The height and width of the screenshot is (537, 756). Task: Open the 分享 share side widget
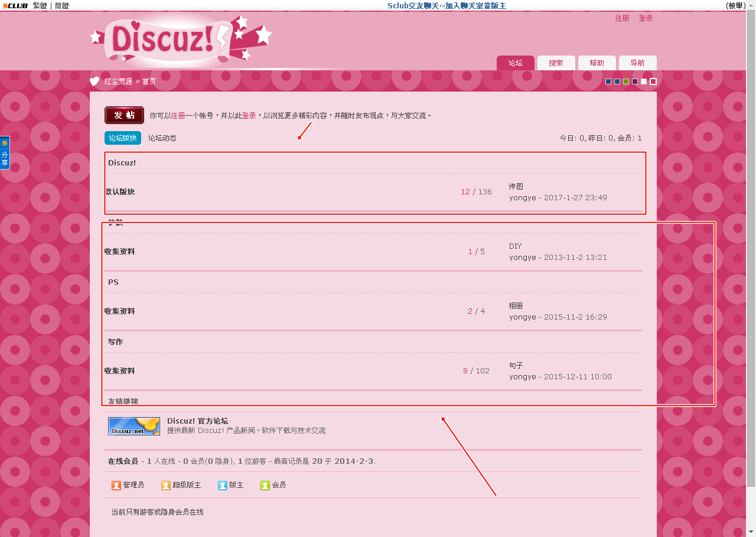5,153
